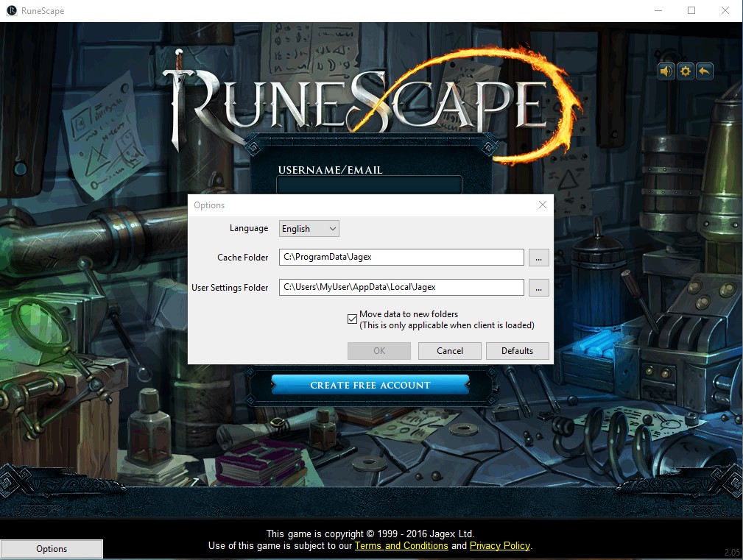
Task: Open the Terms and Conditions link
Action: click(401, 546)
